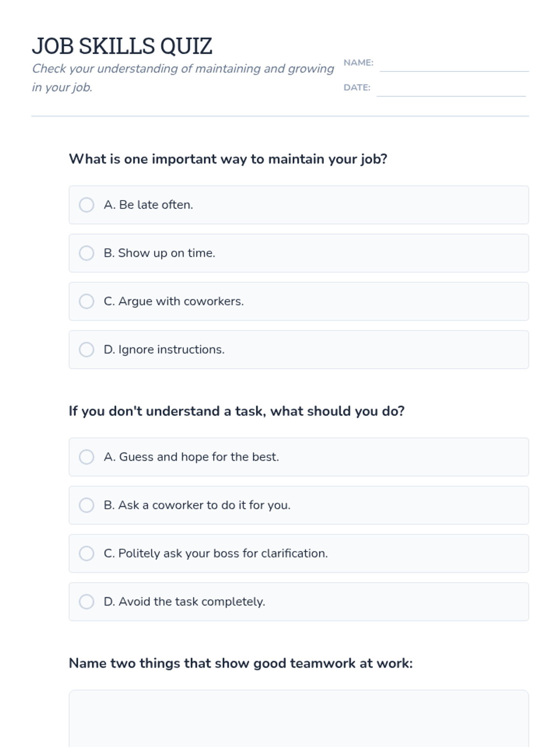Select radio button for 'Be late often'
560x747 pixels.
point(86,205)
